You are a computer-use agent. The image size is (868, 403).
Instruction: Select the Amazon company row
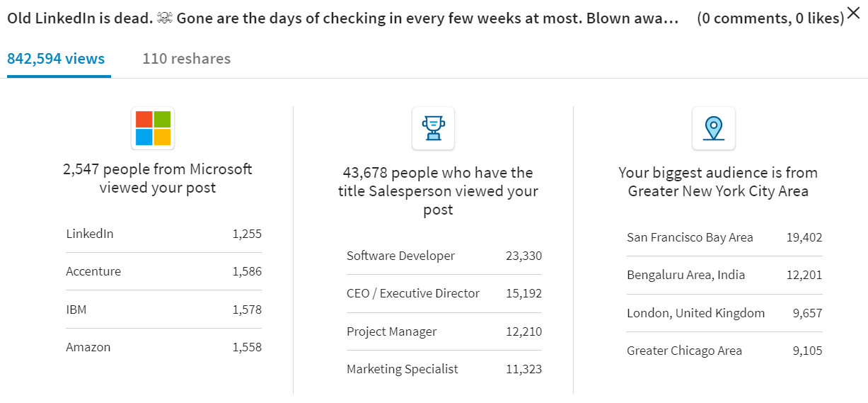[163, 347]
